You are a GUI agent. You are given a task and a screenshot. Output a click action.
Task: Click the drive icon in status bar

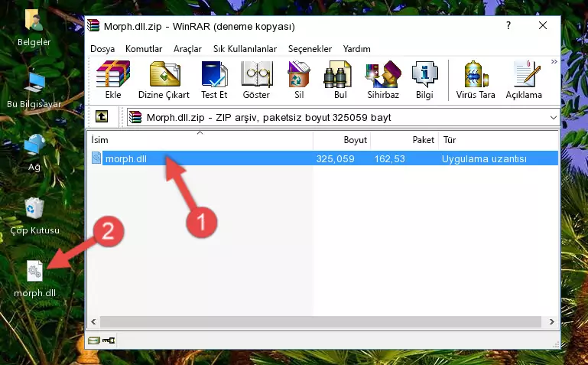[94, 341]
